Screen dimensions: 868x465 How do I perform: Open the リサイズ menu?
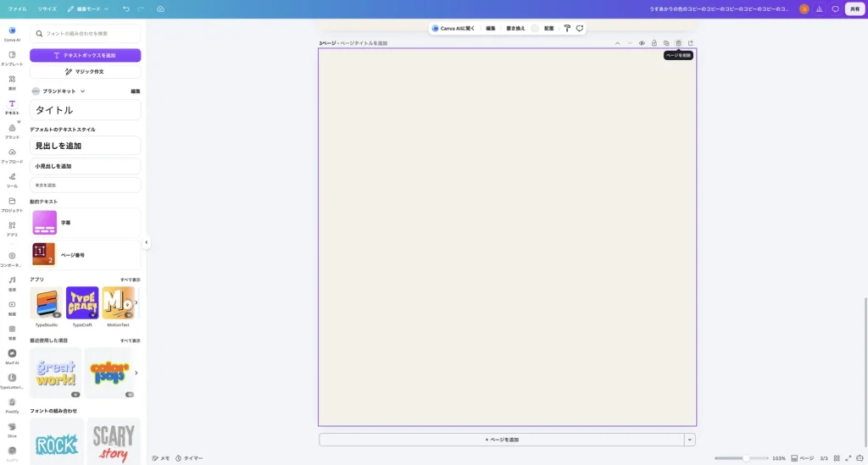47,8
